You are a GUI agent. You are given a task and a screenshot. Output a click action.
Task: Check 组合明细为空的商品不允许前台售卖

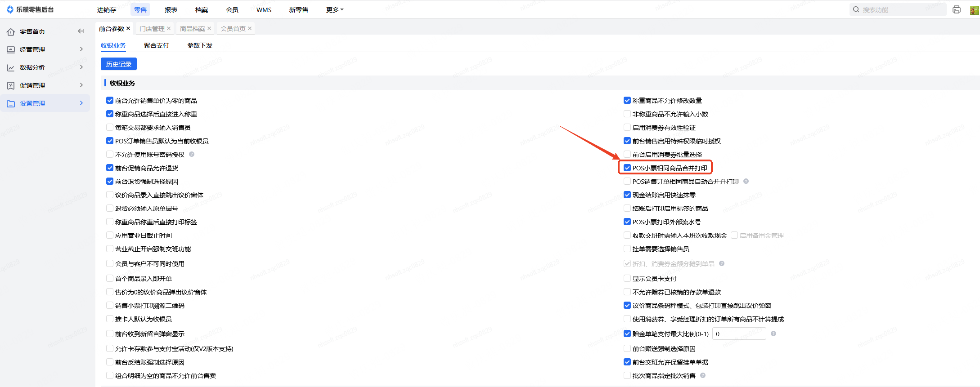(x=110, y=375)
